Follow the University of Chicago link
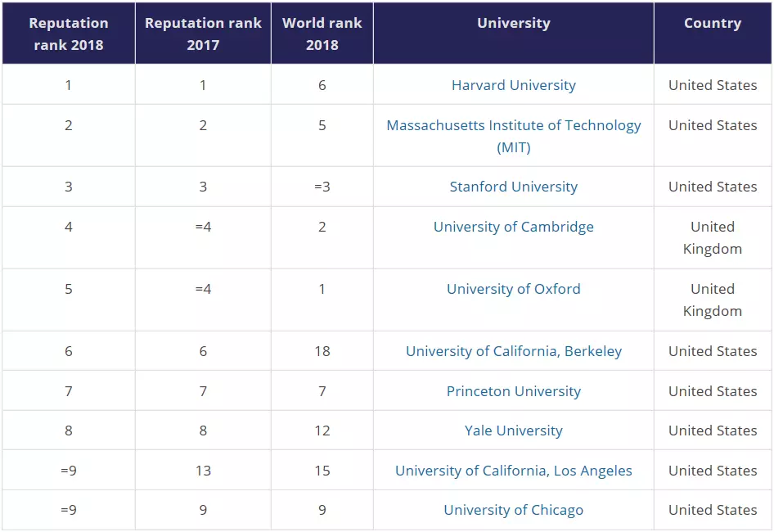This screenshot has width=774, height=532. pos(513,510)
